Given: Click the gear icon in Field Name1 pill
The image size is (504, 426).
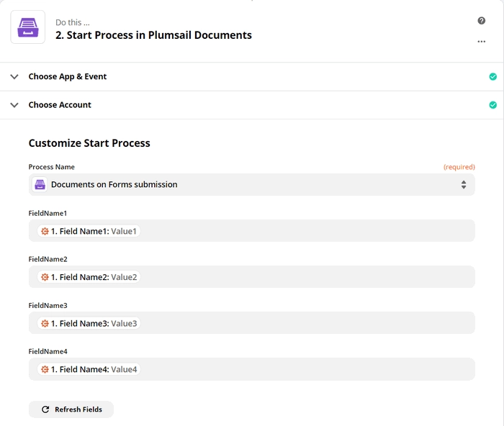Looking at the screenshot, I should pyautogui.click(x=45, y=231).
